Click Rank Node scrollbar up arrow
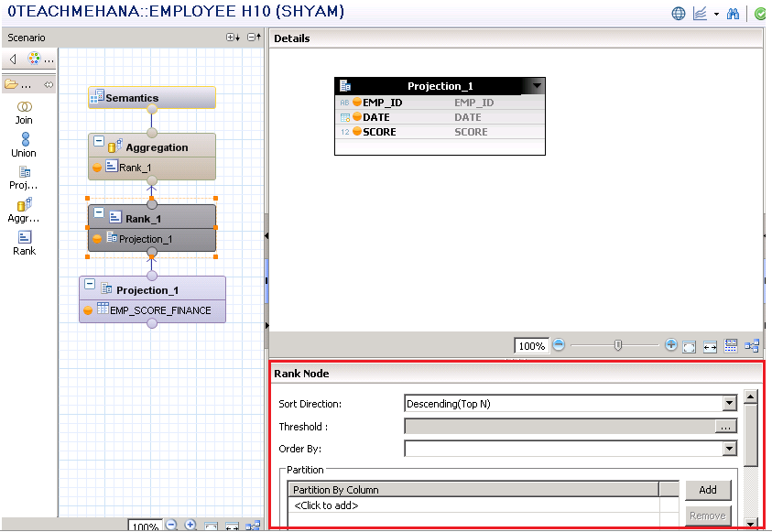The image size is (772, 532). click(750, 396)
